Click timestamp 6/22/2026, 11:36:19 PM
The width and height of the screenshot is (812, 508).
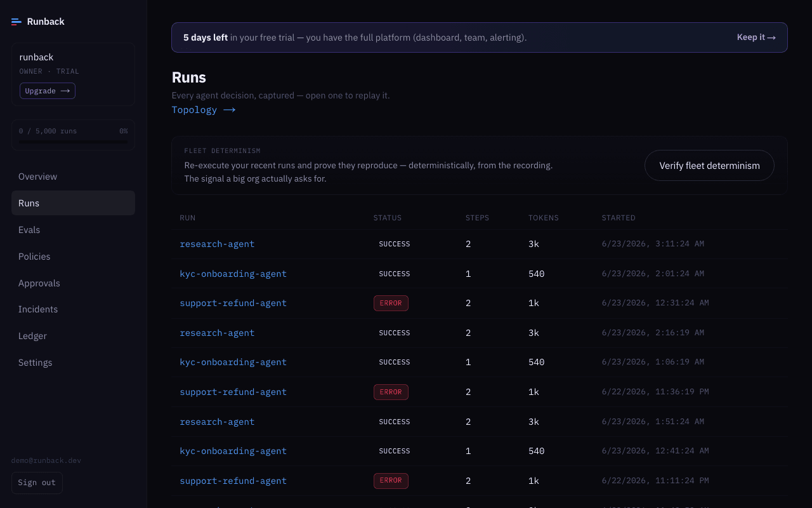tap(655, 392)
